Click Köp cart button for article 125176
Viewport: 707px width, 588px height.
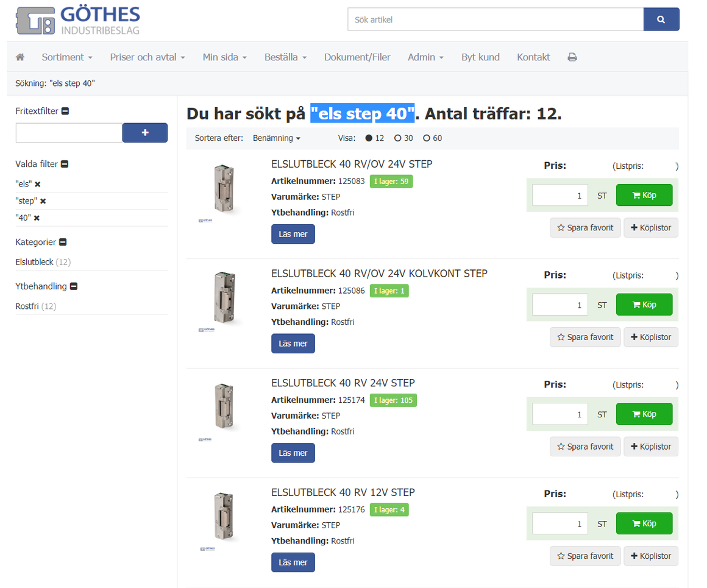(644, 523)
